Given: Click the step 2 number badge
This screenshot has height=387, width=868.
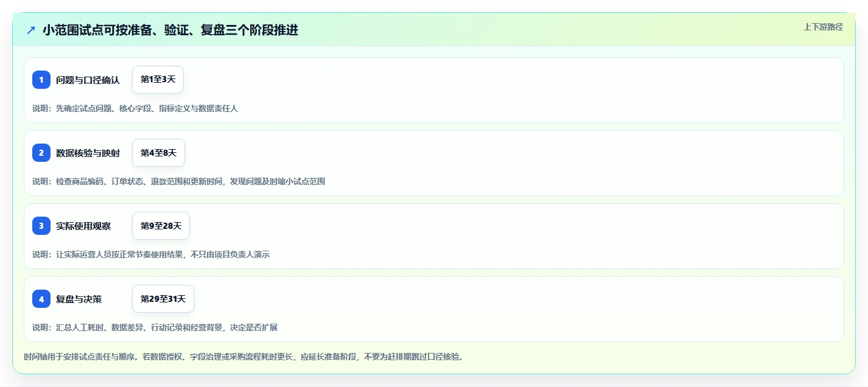Looking at the screenshot, I should [x=41, y=153].
